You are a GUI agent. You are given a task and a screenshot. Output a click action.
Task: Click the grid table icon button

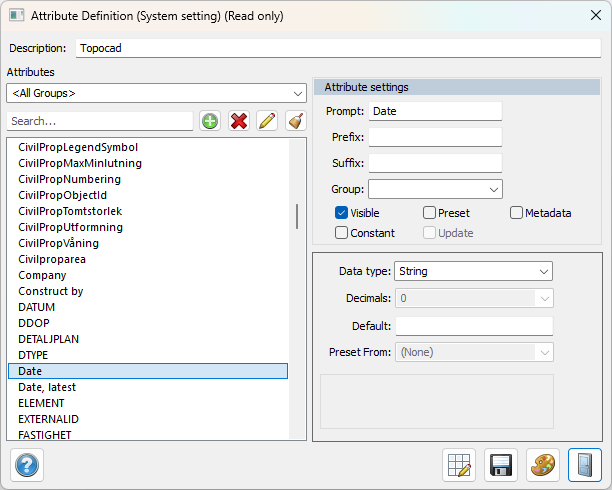tap(459, 465)
